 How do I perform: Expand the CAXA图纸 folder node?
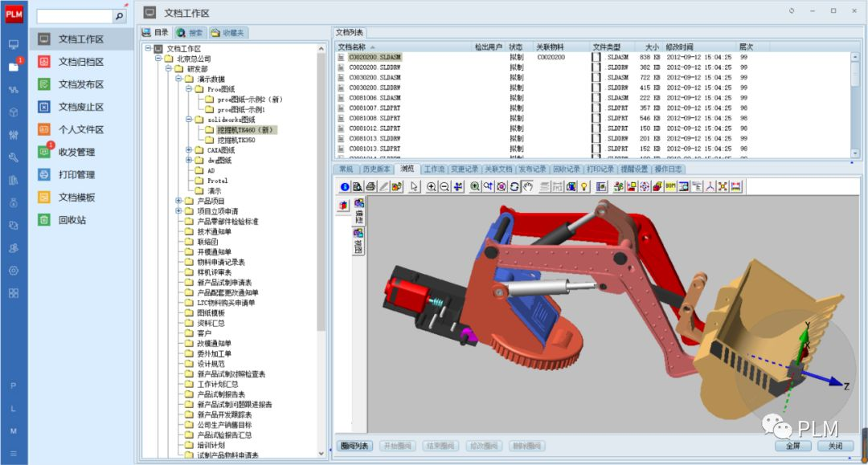(189, 150)
